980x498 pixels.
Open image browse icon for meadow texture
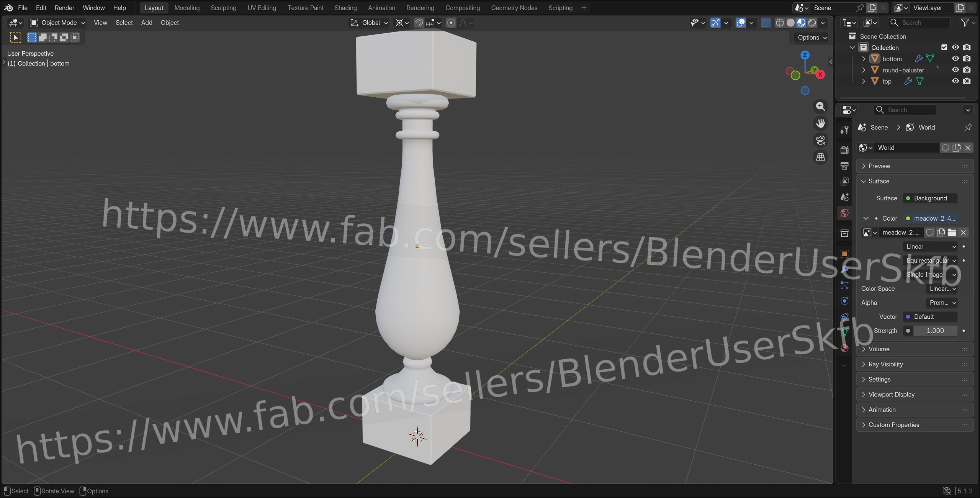pos(870,233)
